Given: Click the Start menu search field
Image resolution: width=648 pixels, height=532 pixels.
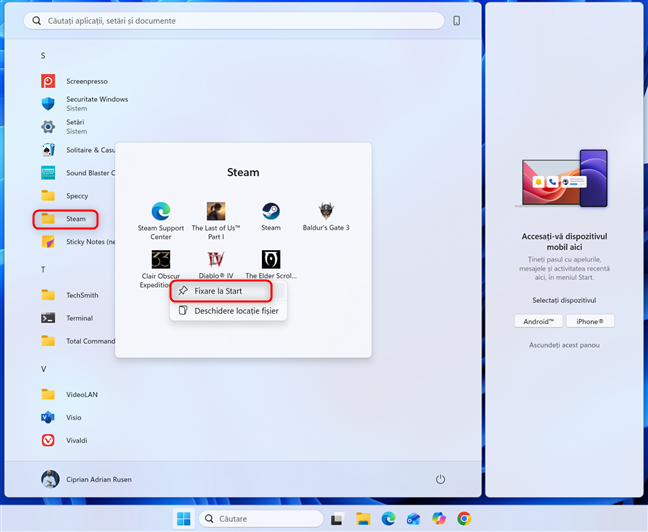Looking at the screenshot, I should [236, 20].
